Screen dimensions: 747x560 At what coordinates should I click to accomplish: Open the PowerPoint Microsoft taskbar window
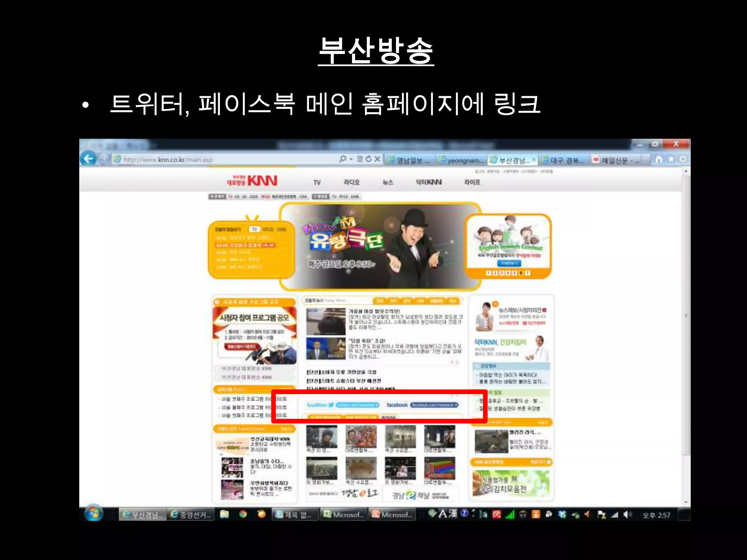392,514
